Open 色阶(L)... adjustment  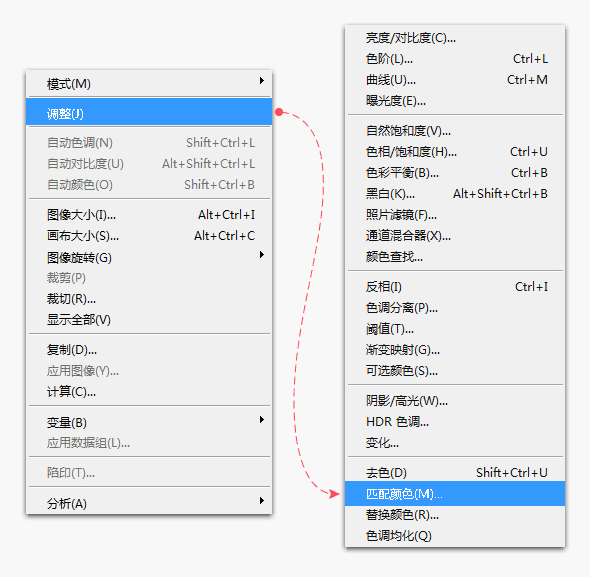(455, 59)
